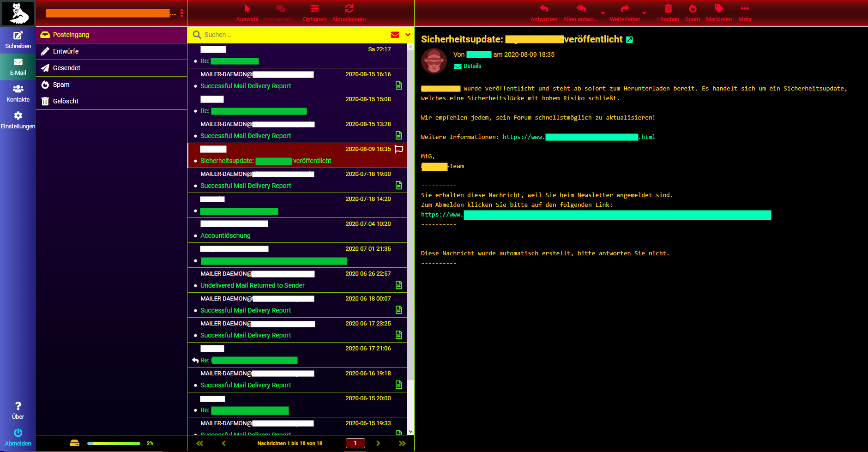
Task: Toggle flag on the Sicherheitsupdate message
Action: (x=399, y=149)
